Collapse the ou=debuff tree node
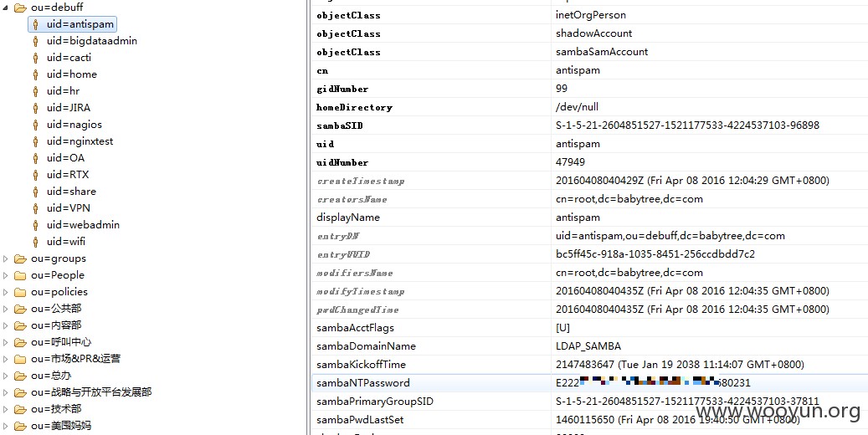 pyautogui.click(x=6, y=8)
